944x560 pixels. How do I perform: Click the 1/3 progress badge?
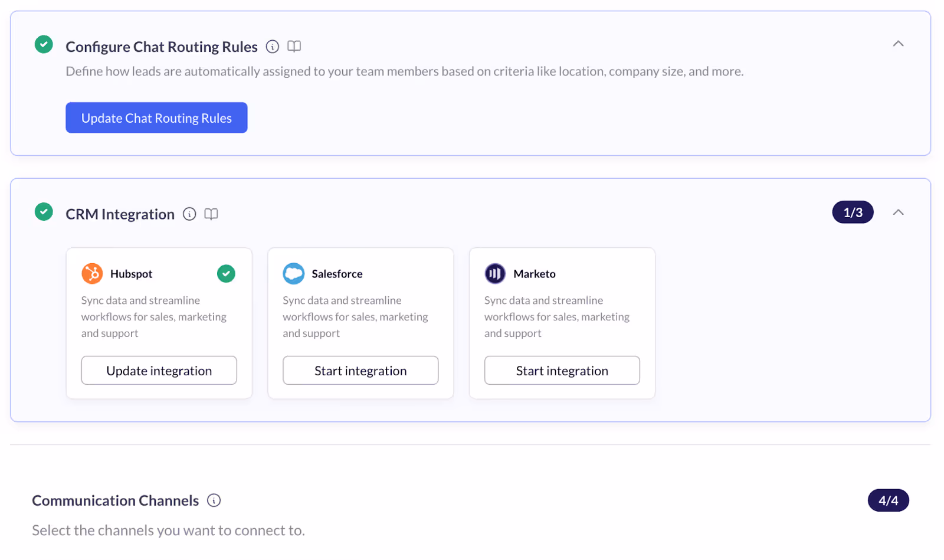coord(852,212)
